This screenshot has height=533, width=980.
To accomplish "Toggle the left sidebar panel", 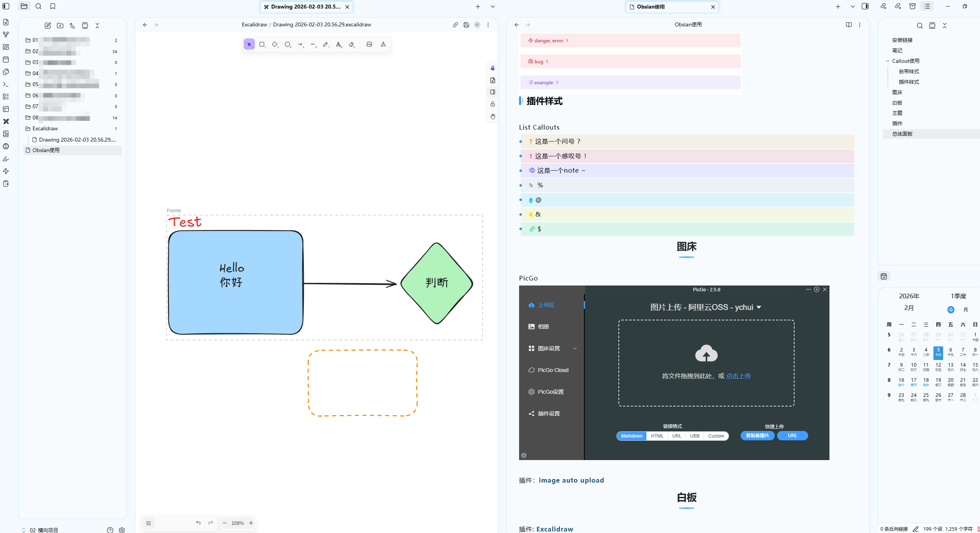I will pos(6,6).
